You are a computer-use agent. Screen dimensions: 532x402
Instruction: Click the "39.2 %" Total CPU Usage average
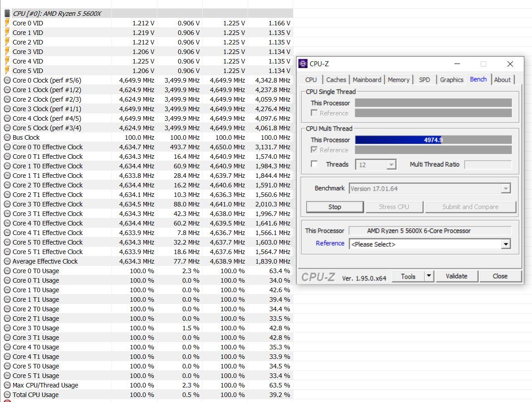(279, 395)
